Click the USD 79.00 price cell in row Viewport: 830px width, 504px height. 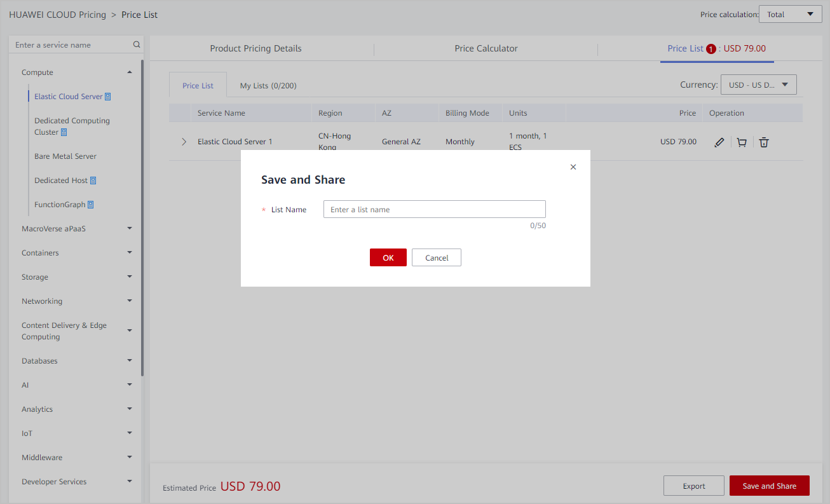(678, 142)
